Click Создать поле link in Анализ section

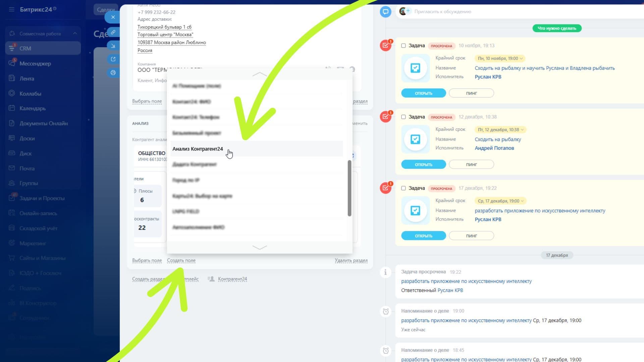pyautogui.click(x=181, y=260)
